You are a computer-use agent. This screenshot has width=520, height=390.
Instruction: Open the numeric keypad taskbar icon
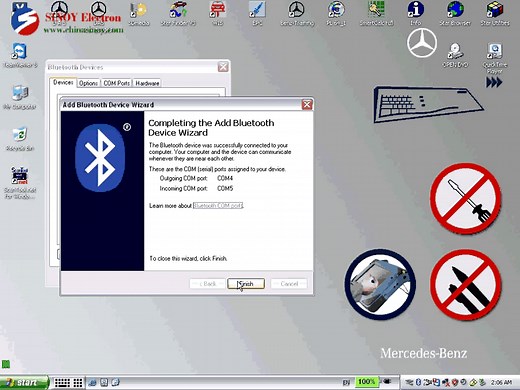coord(78,382)
